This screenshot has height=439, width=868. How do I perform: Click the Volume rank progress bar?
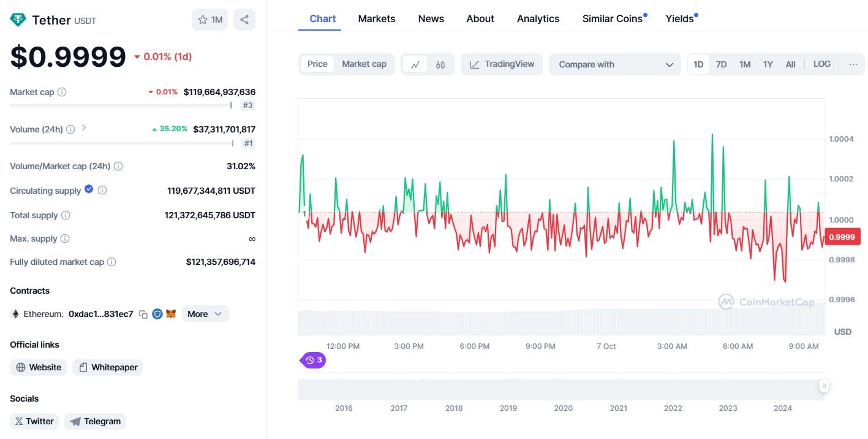point(121,143)
